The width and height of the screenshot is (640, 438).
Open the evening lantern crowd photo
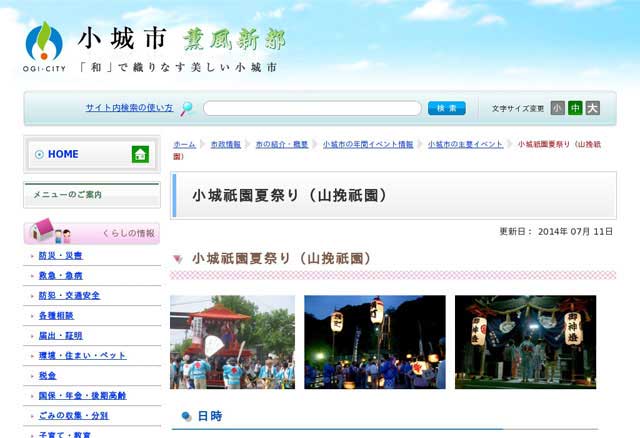tap(375, 342)
